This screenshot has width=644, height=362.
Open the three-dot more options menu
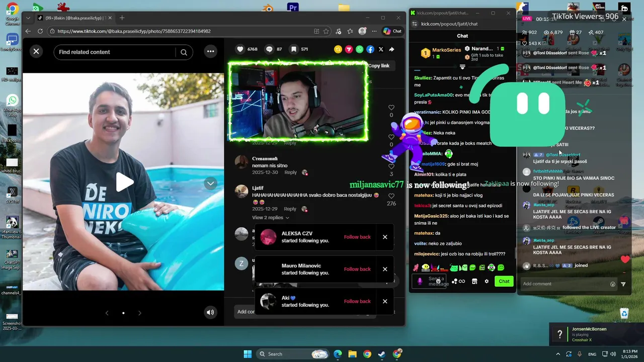coord(210,51)
